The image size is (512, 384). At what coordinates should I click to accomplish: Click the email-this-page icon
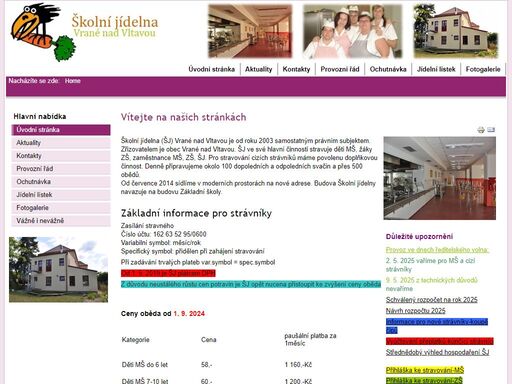click(491, 130)
